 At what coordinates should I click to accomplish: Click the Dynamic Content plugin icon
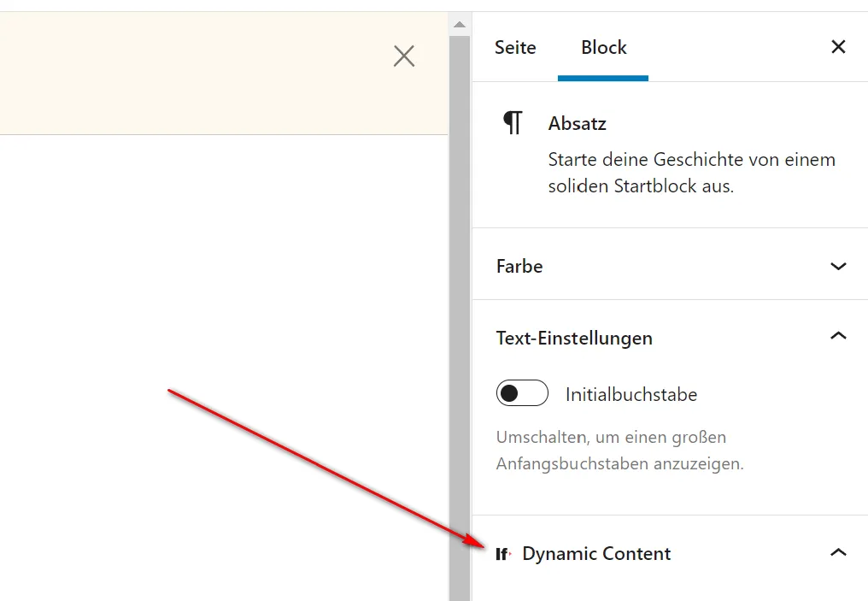502,554
